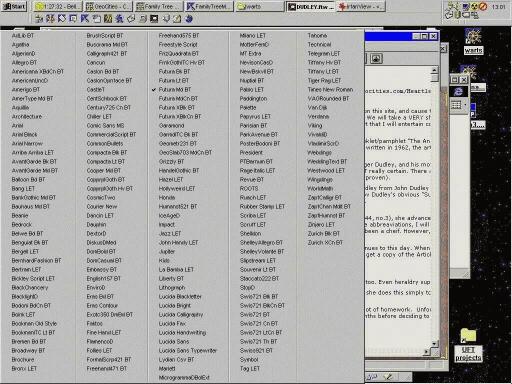Activate the DUDLEY.ftw taskbar button
Screen dimensions: 512x384
[x=311, y=6]
